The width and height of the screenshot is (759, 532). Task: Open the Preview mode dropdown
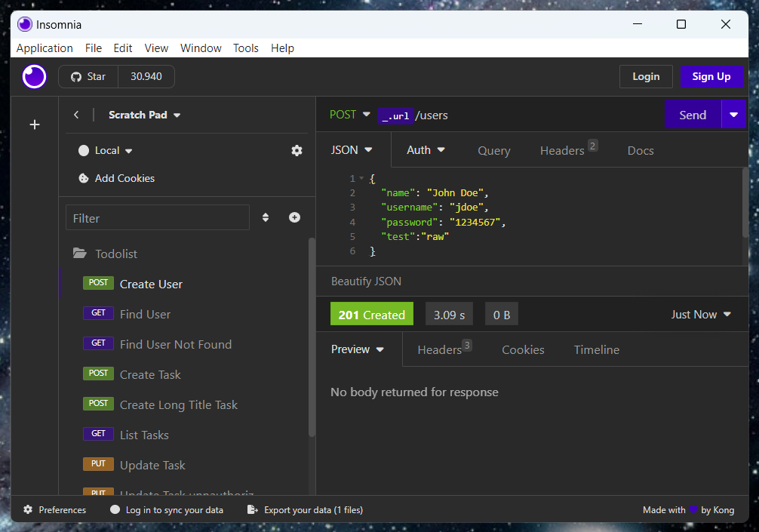(x=358, y=349)
